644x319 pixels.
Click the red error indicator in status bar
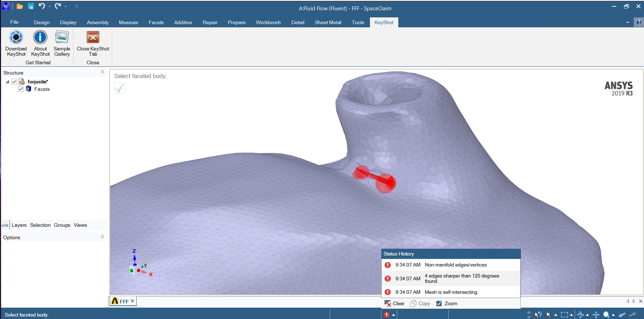(387, 315)
